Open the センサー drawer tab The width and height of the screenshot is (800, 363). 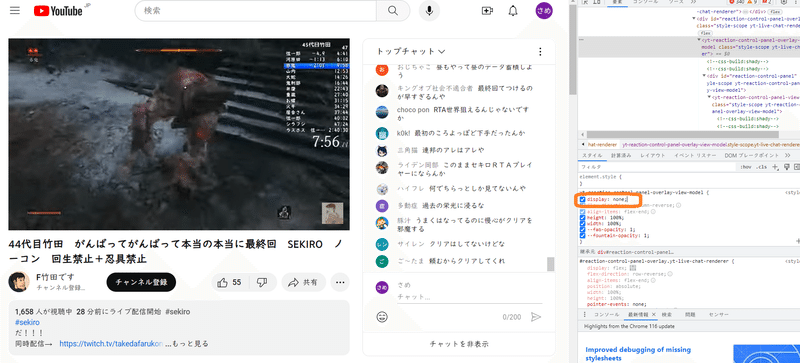[x=718, y=314]
